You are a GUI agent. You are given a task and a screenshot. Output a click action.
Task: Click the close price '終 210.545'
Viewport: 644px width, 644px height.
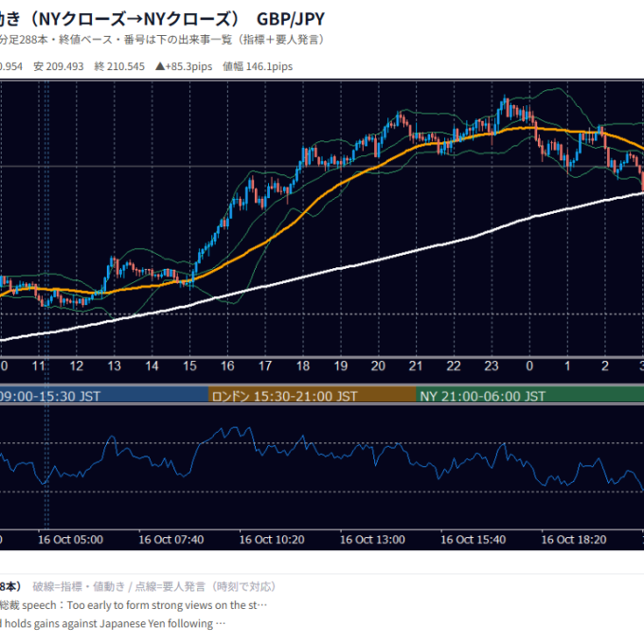point(119,66)
